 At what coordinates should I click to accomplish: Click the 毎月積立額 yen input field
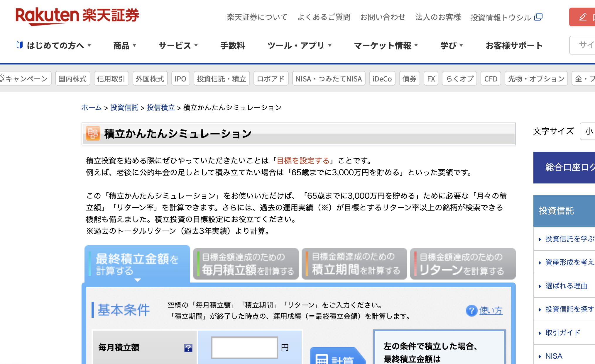244,348
